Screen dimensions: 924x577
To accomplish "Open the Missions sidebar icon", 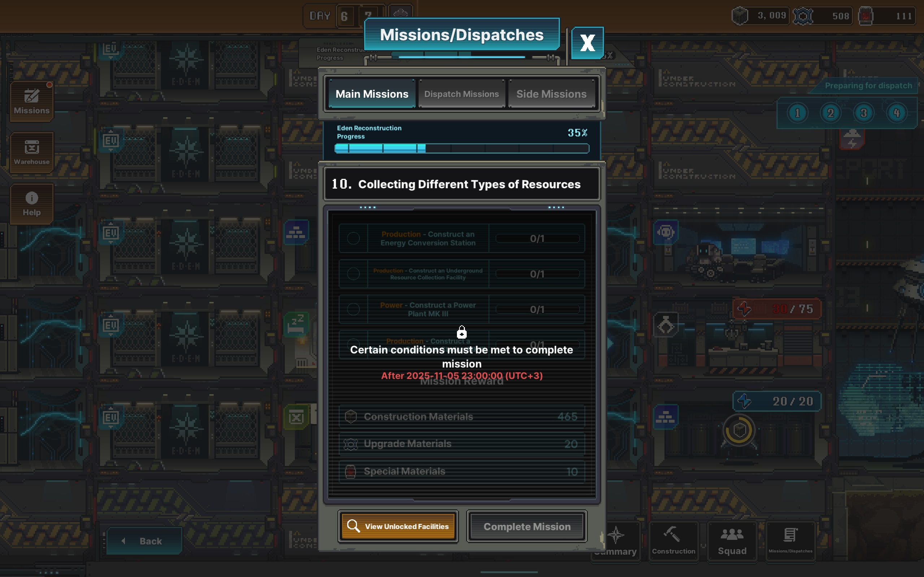I will [32, 101].
